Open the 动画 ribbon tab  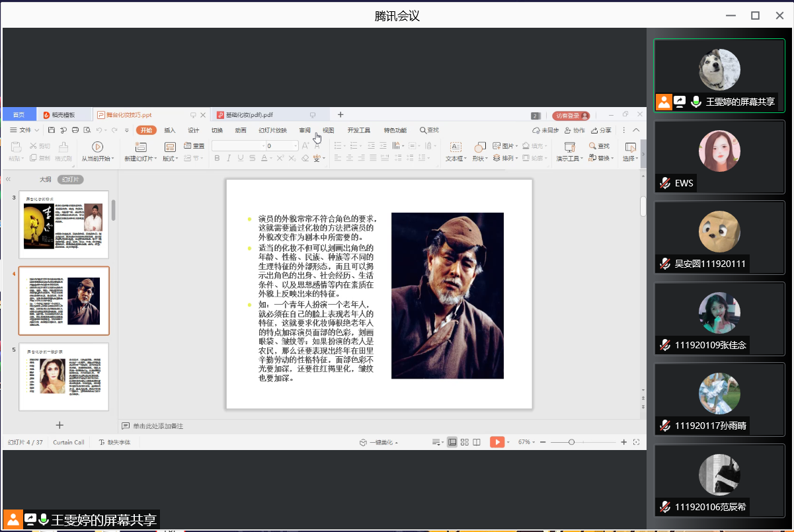click(241, 130)
